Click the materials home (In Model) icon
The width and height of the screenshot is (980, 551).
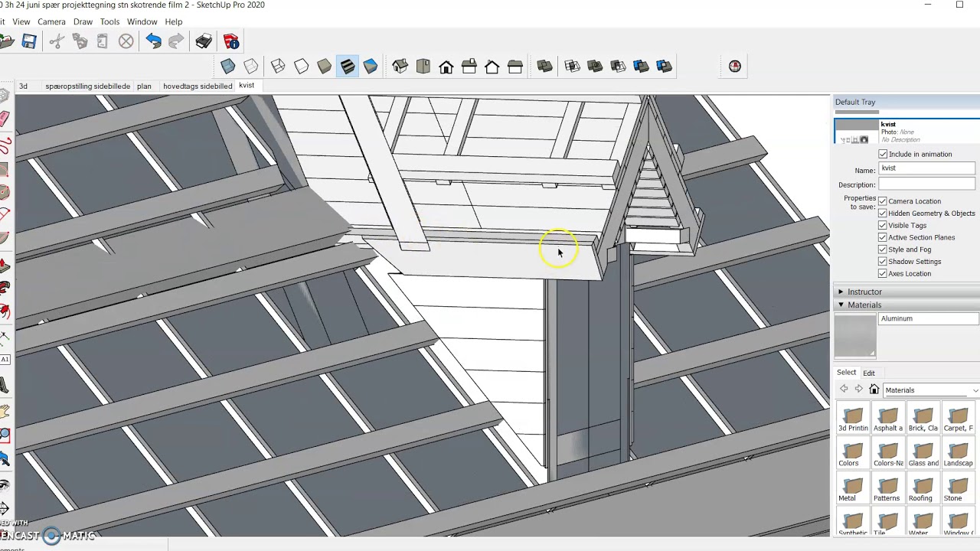point(874,390)
